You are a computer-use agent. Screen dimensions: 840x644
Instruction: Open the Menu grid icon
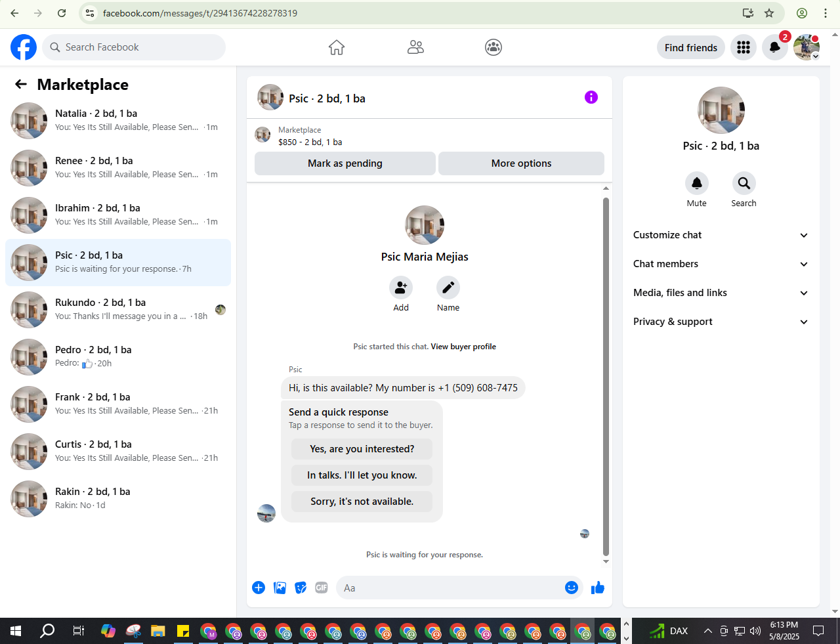(x=744, y=47)
